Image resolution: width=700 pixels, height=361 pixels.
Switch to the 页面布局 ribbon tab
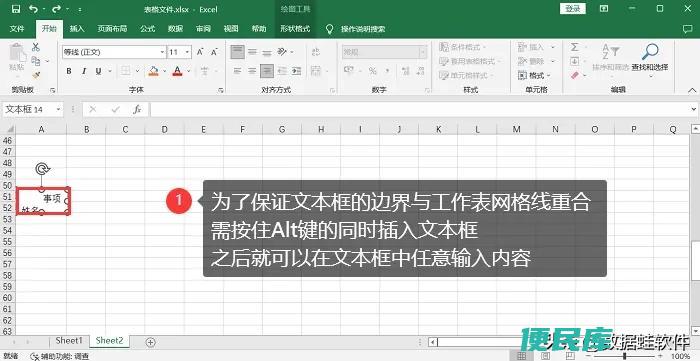click(x=112, y=29)
